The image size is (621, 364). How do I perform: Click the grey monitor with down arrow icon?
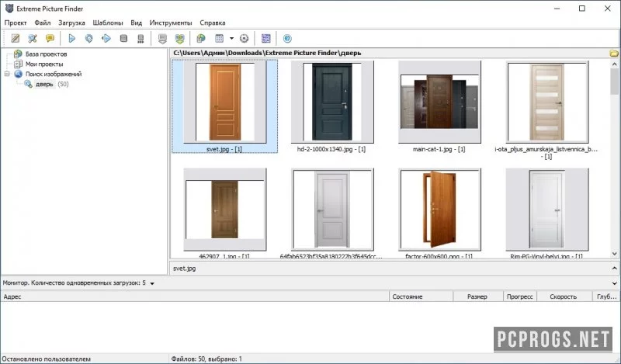(162, 39)
